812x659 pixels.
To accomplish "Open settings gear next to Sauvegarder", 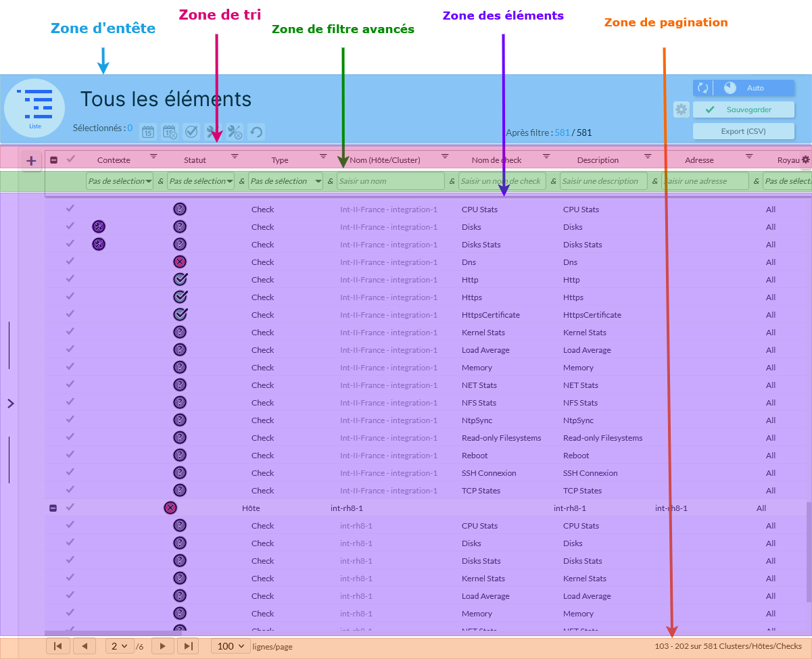I will pyautogui.click(x=681, y=109).
